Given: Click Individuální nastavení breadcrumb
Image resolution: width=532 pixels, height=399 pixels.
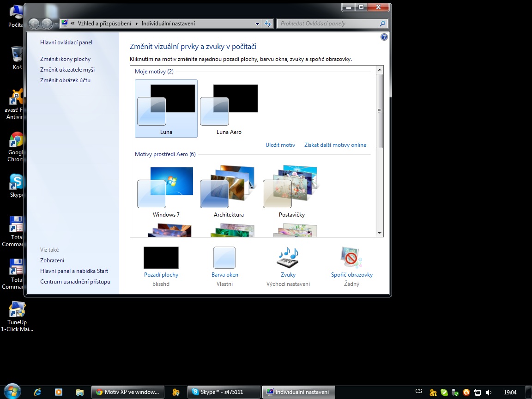Looking at the screenshot, I should click(x=168, y=24).
